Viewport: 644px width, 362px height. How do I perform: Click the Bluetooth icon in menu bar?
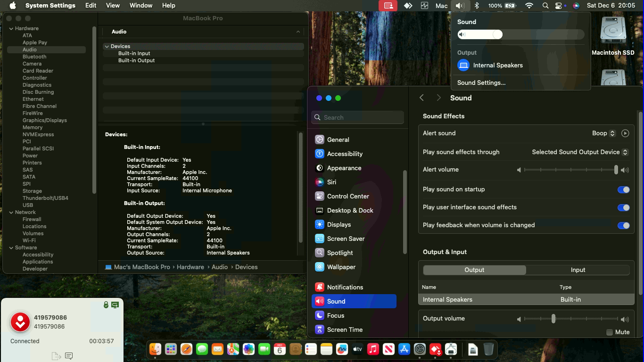(477, 6)
